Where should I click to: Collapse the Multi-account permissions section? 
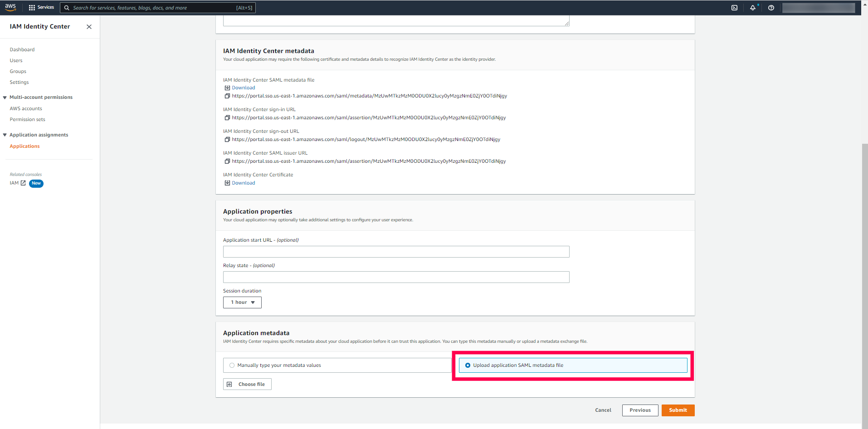[5, 97]
